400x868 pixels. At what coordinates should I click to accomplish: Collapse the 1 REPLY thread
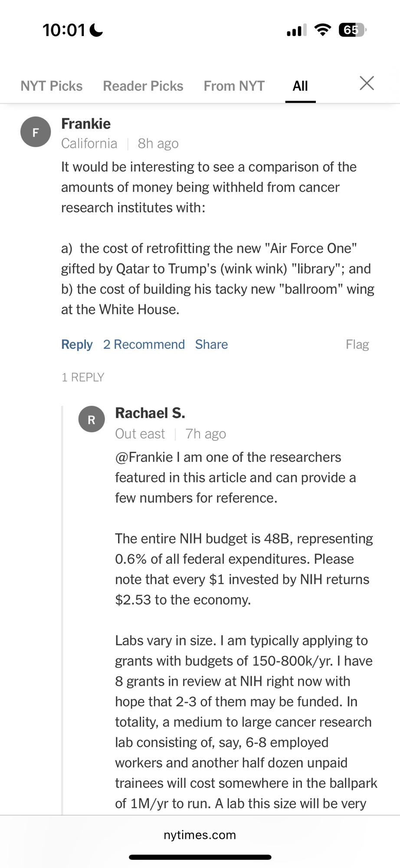coord(83,377)
